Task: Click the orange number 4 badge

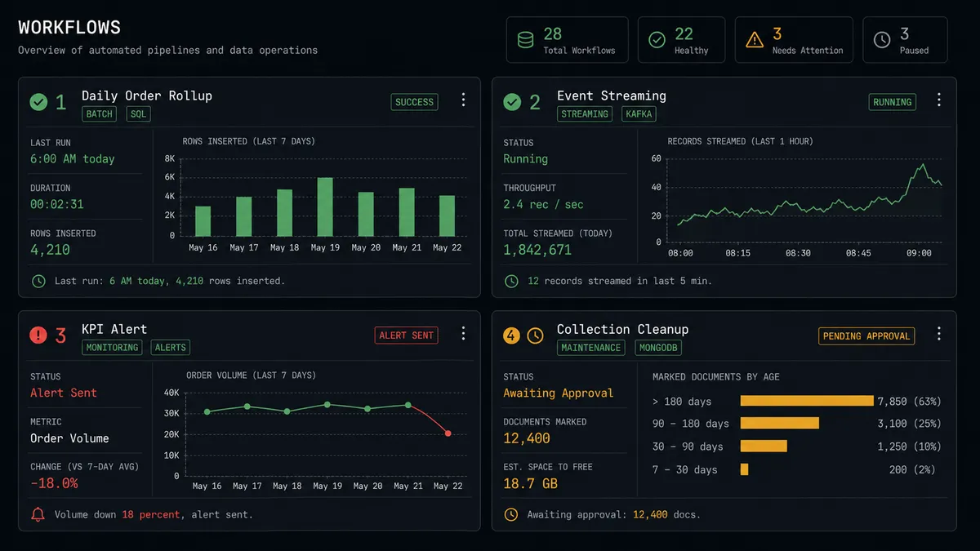Action: tap(511, 335)
